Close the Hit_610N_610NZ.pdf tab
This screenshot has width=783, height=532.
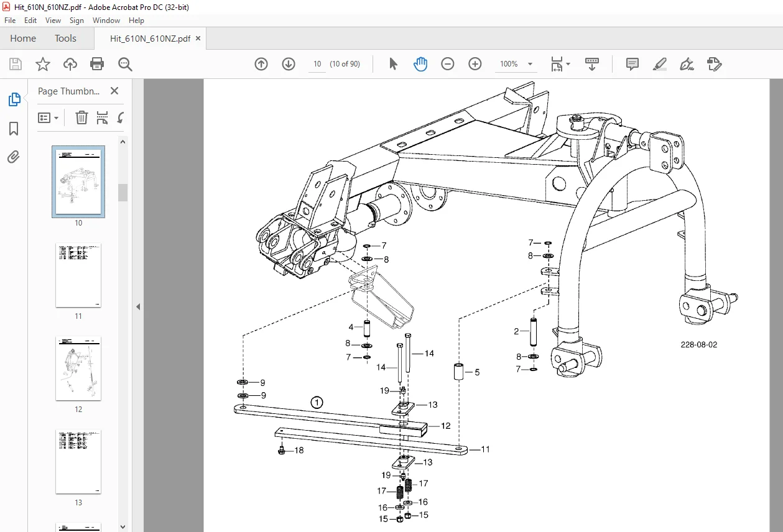click(198, 39)
